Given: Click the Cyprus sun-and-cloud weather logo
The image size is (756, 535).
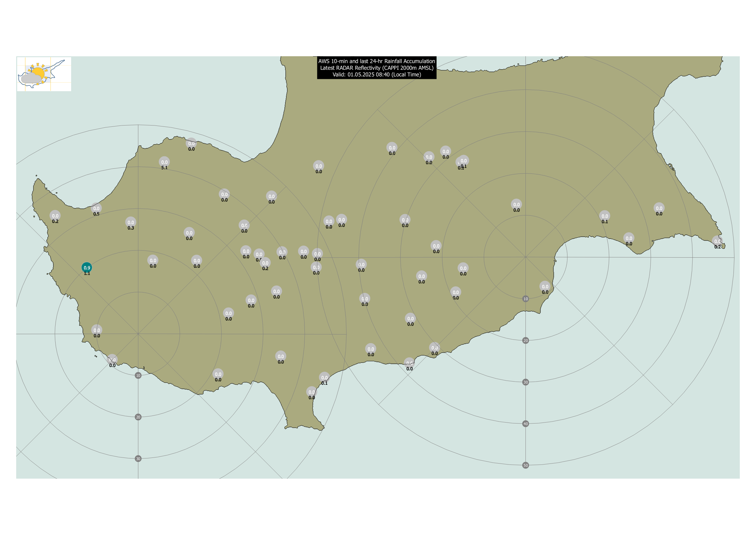Looking at the screenshot, I should (44, 74).
